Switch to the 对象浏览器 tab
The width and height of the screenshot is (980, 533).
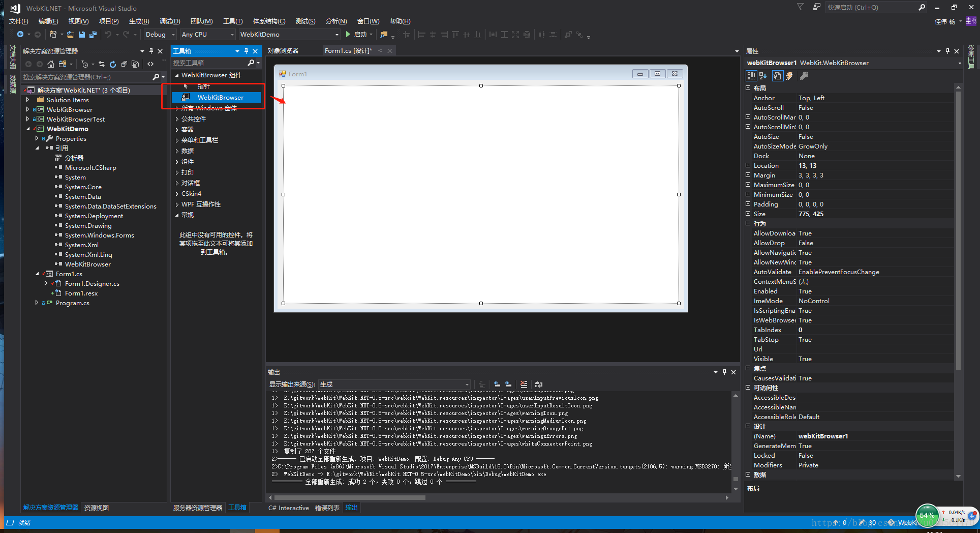pos(283,51)
